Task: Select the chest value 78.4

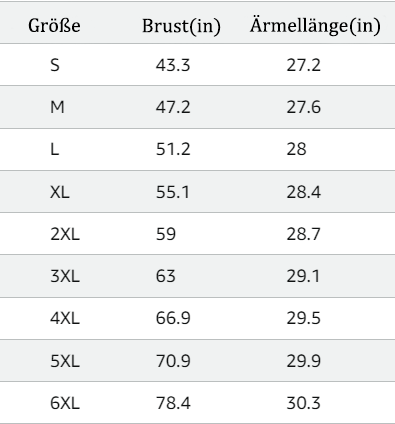Action: [x=173, y=403]
